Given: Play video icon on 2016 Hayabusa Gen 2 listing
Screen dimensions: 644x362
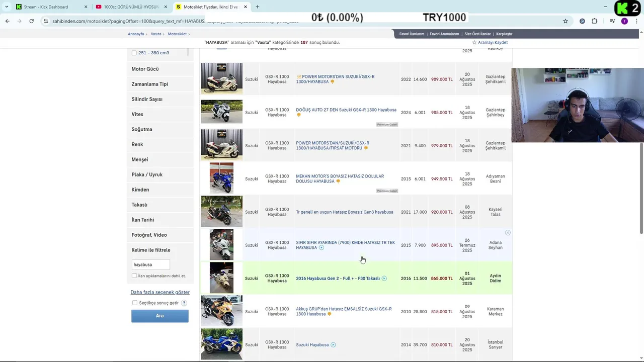Looking at the screenshot, I should tap(384, 278).
